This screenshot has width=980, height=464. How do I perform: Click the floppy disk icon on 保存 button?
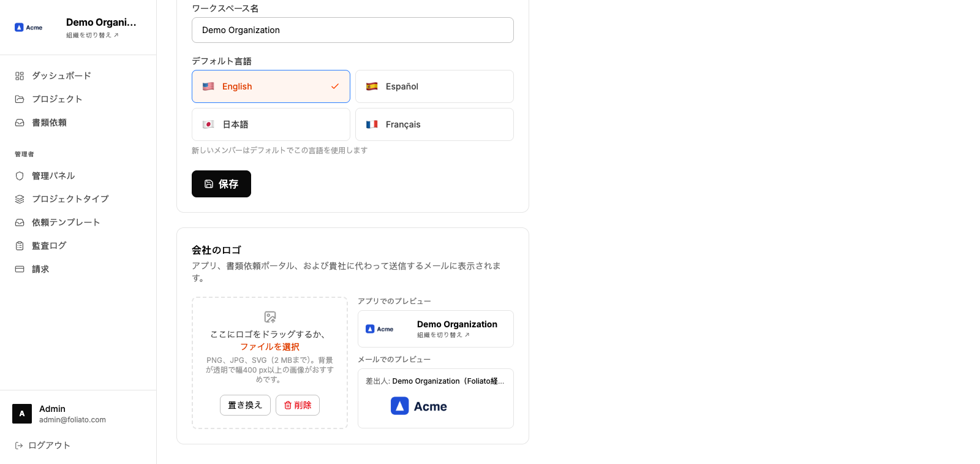click(x=209, y=184)
